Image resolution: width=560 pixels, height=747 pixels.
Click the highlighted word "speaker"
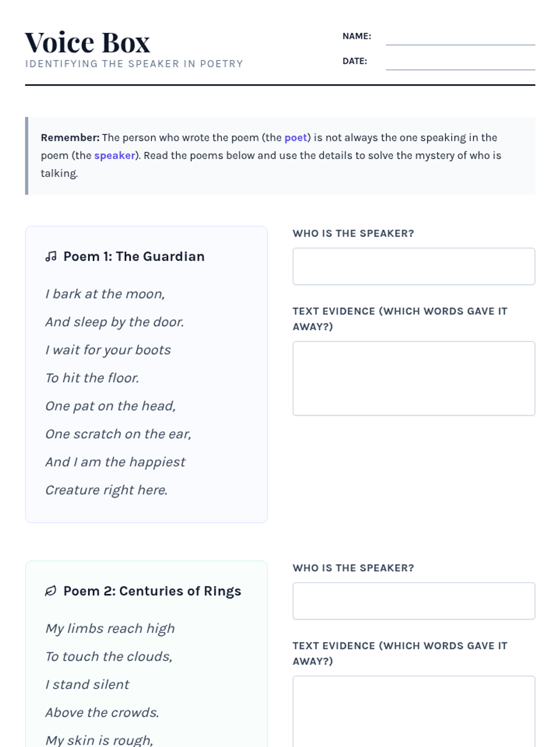tap(115, 155)
